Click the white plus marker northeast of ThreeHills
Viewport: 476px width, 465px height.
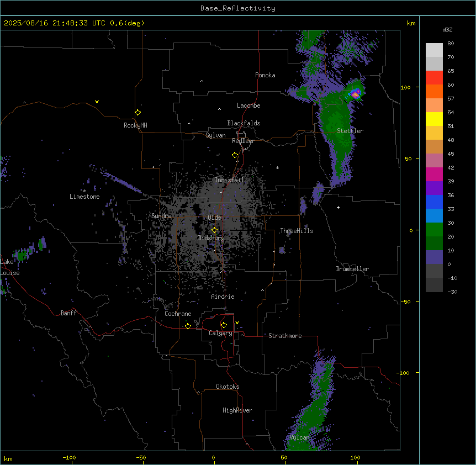click(x=338, y=207)
